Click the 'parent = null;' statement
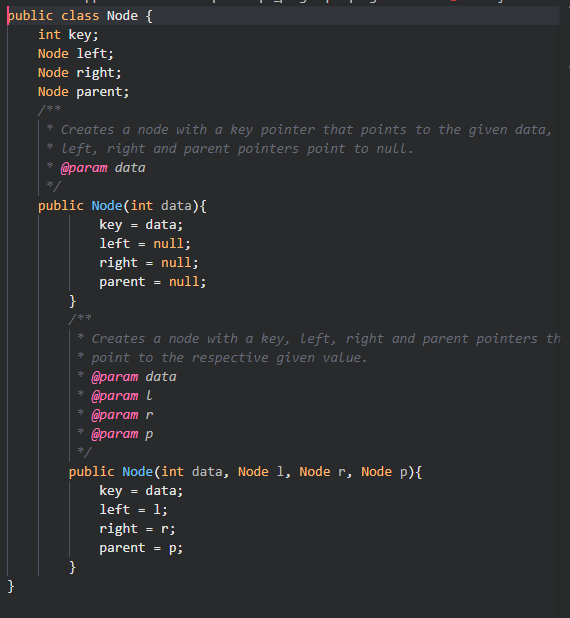The height and width of the screenshot is (618, 570). 153,282
